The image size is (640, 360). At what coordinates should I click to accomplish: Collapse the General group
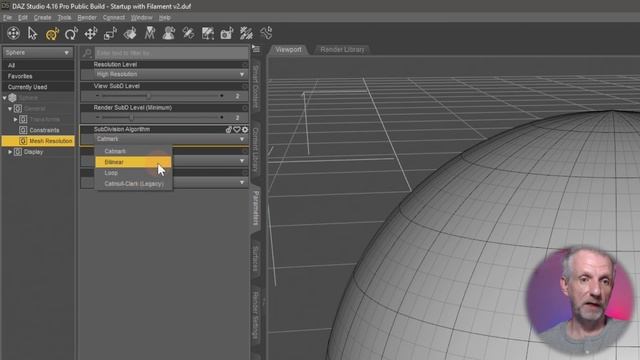tap(10, 109)
